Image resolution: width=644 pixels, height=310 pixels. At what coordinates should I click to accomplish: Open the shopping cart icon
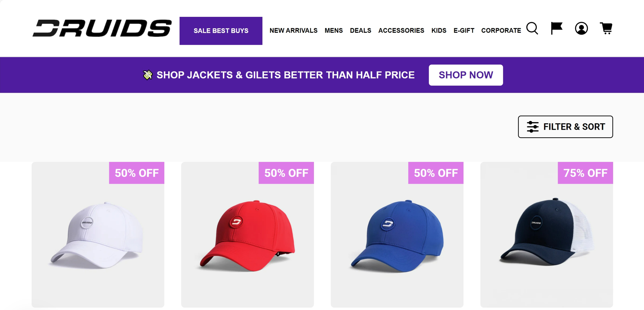606,28
